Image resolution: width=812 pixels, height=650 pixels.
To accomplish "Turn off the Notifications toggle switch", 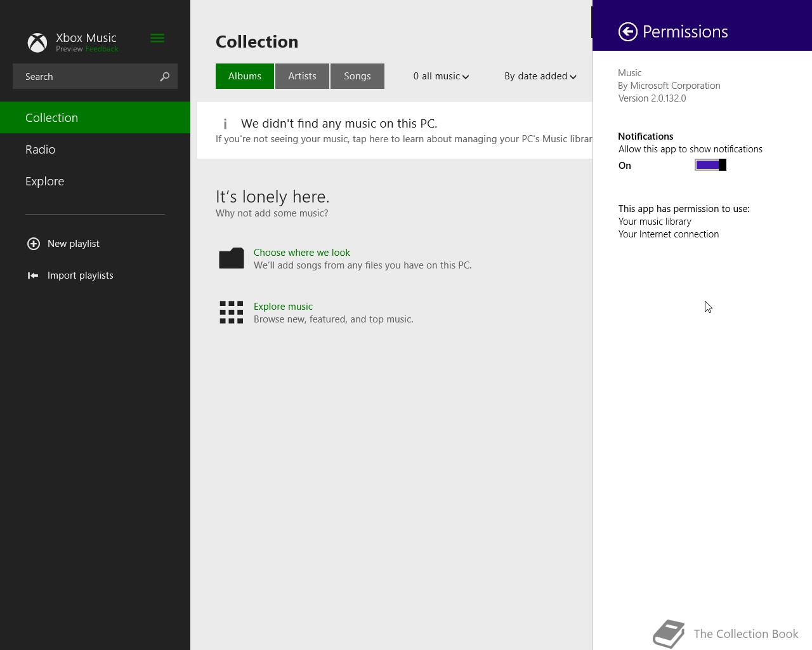I will coord(710,165).
